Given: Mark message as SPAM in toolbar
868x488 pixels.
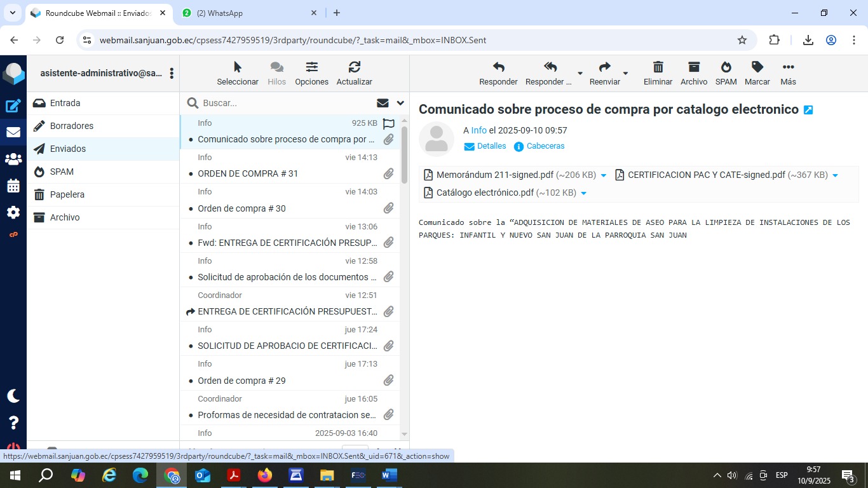Looking at the screenshot, I should pyautogui.click(x=726, y=67).
